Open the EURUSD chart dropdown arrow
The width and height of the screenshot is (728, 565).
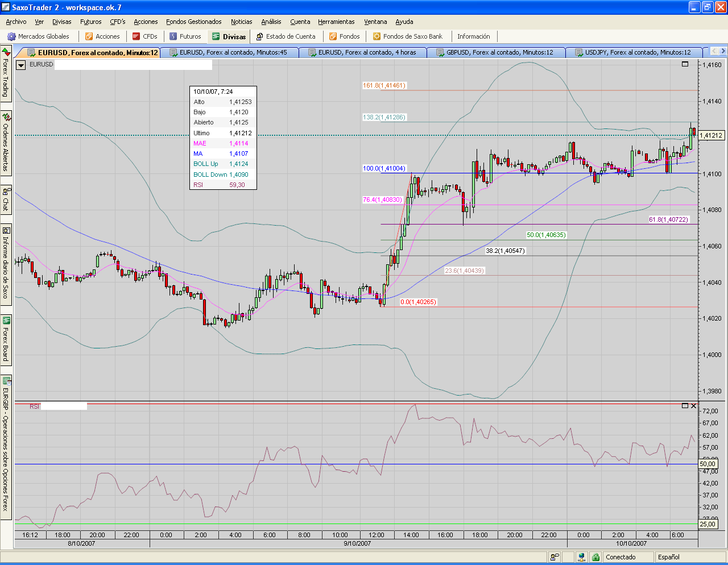point(21,65)
